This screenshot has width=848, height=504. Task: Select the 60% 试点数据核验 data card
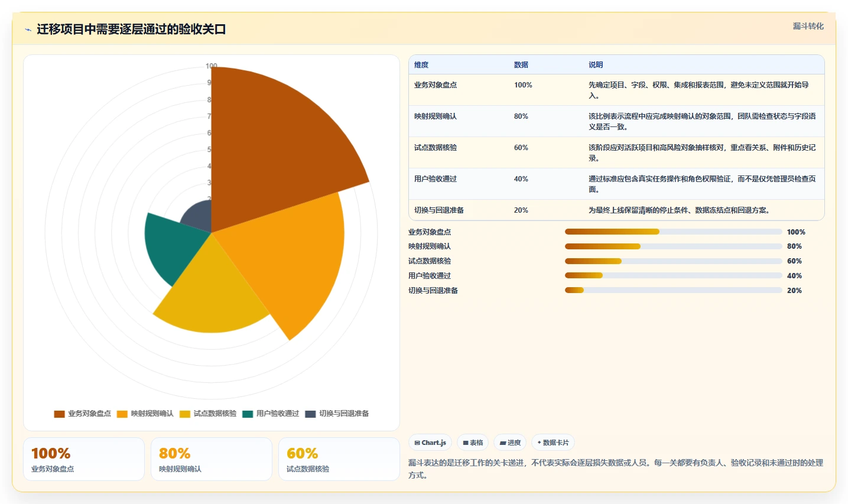click(x=339, y=459)
